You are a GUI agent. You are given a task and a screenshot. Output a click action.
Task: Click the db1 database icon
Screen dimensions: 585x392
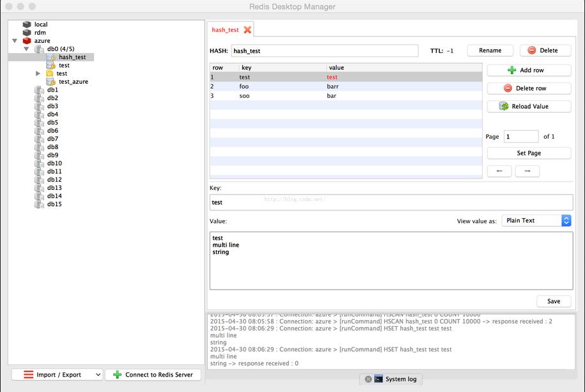click(39, 90)
